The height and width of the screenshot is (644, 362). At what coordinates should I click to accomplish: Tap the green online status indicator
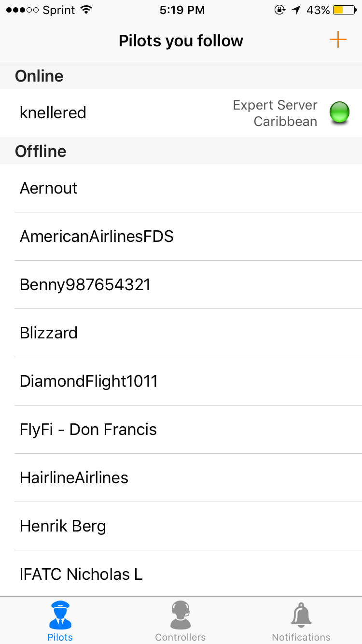[x=339, y=112]
